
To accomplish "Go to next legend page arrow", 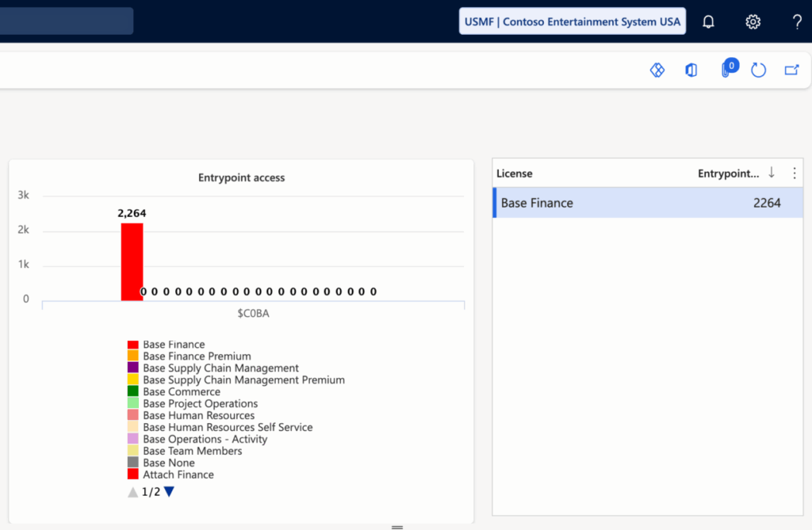I will coord(169,492).
